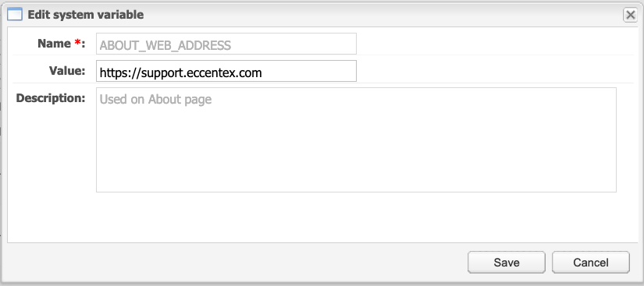Click the disabled Name field ABOUT_WEB_ADDRESS
Image resolution: width=644 pixels, height=286 pixels.
[x=226, y=44]
